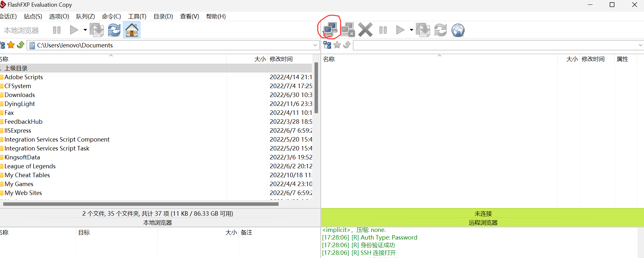Open the 选项(O) menu
Screen dimensions: 644x258
[x=59, y=17]
